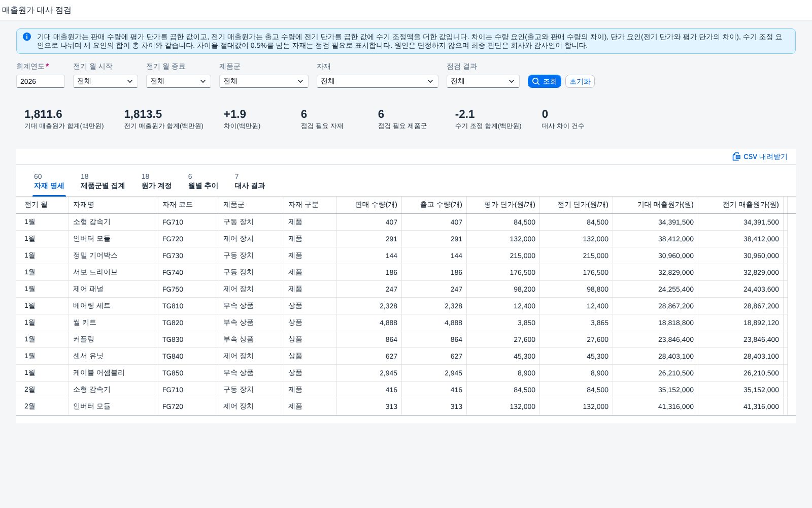The image size is (812, 508).
Task: Click the 24,403,600 cost value
Action: click(761, 289)
